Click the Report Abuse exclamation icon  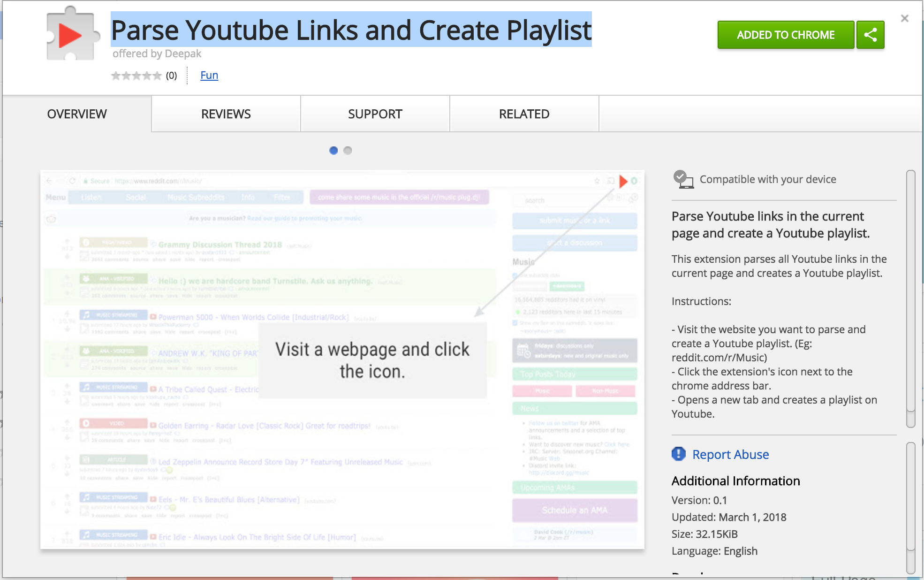click(679, 454)
